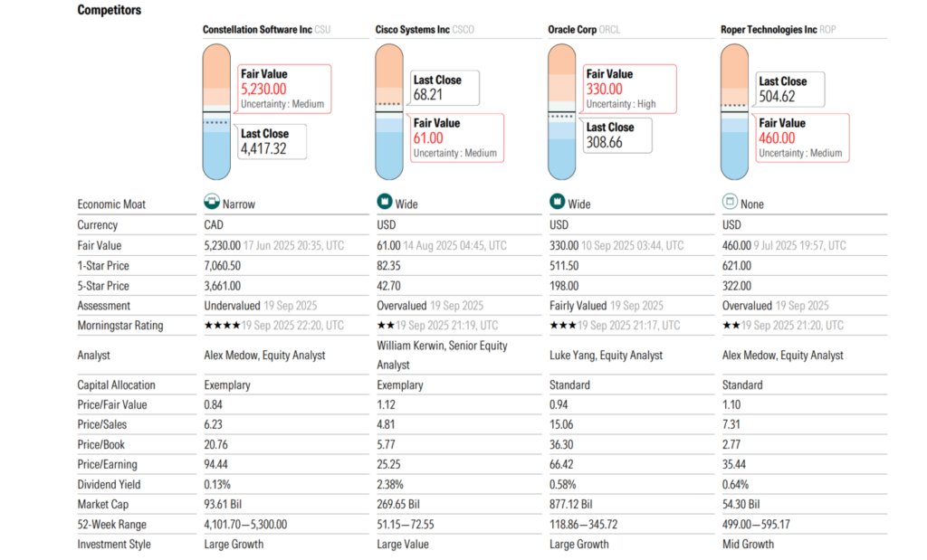
Task: Select the Oracle Corp column heading
Action: pos(580,30)
